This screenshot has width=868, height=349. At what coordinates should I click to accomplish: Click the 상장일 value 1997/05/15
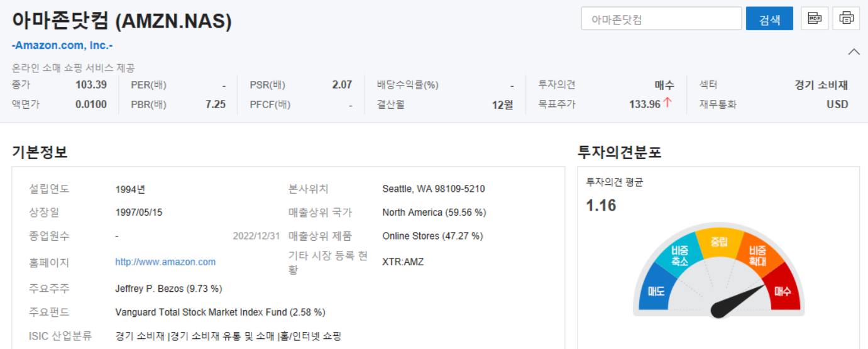tap(139, 213)
